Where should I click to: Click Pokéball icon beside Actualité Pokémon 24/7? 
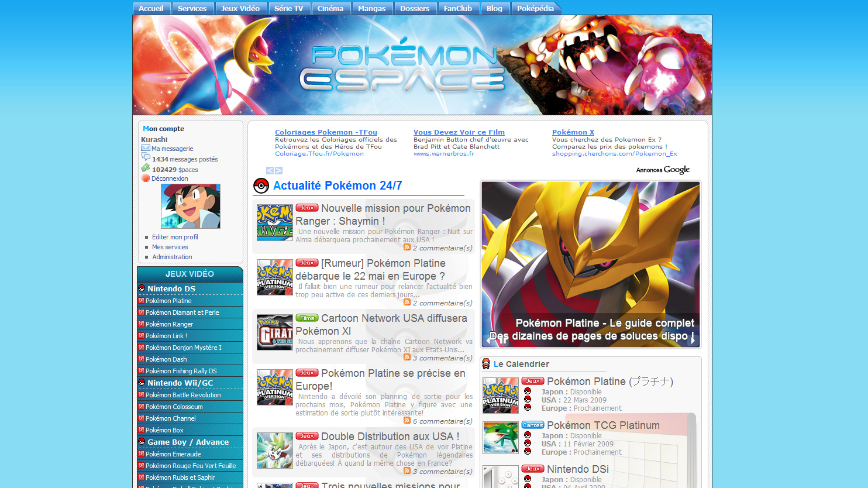[261, 186]
